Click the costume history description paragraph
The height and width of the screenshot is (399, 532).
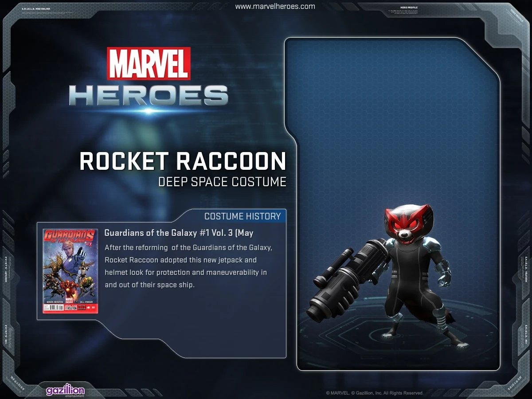pyautogui.click(x=188, y=266)
